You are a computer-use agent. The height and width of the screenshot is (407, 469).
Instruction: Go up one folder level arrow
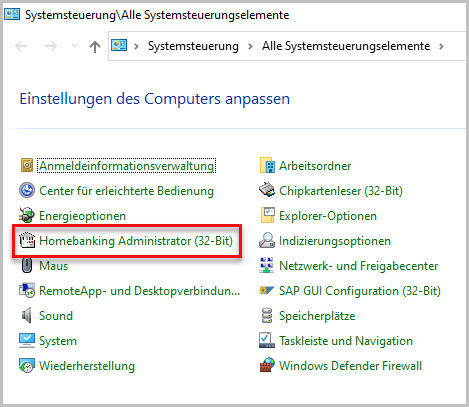click(95, 46)
